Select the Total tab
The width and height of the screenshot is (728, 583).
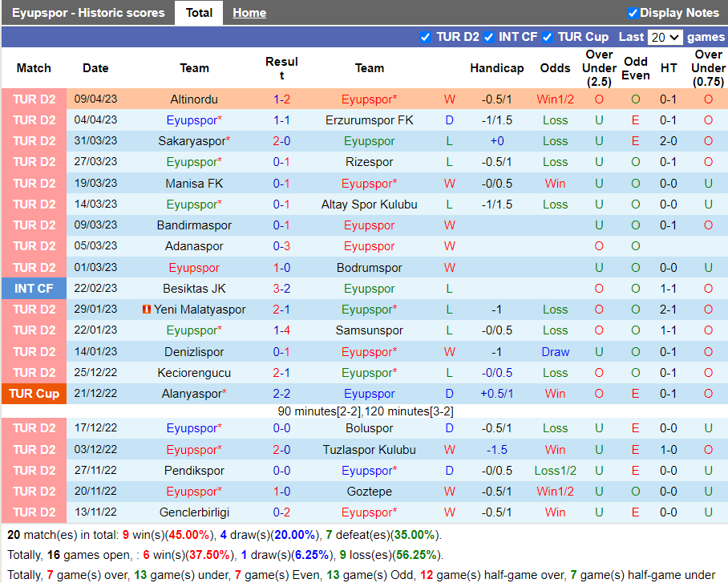(x=199, y=13)
